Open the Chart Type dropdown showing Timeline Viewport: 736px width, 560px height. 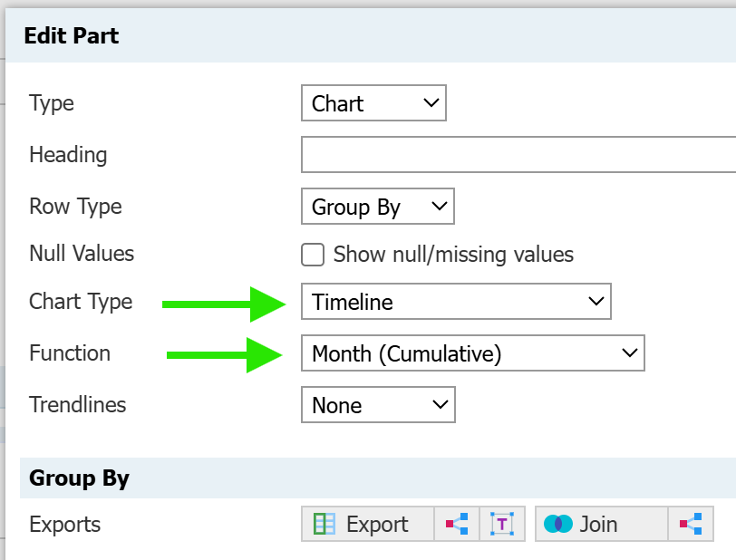456,302
